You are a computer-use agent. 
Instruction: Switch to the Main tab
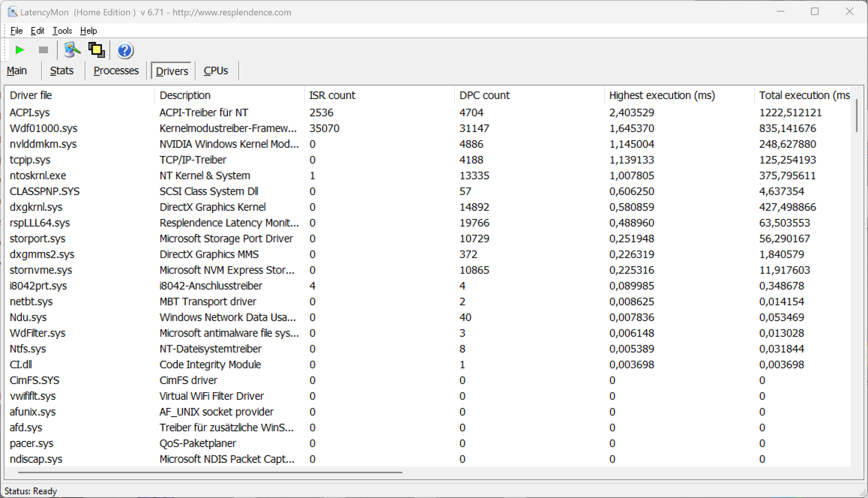coord(17,71)
